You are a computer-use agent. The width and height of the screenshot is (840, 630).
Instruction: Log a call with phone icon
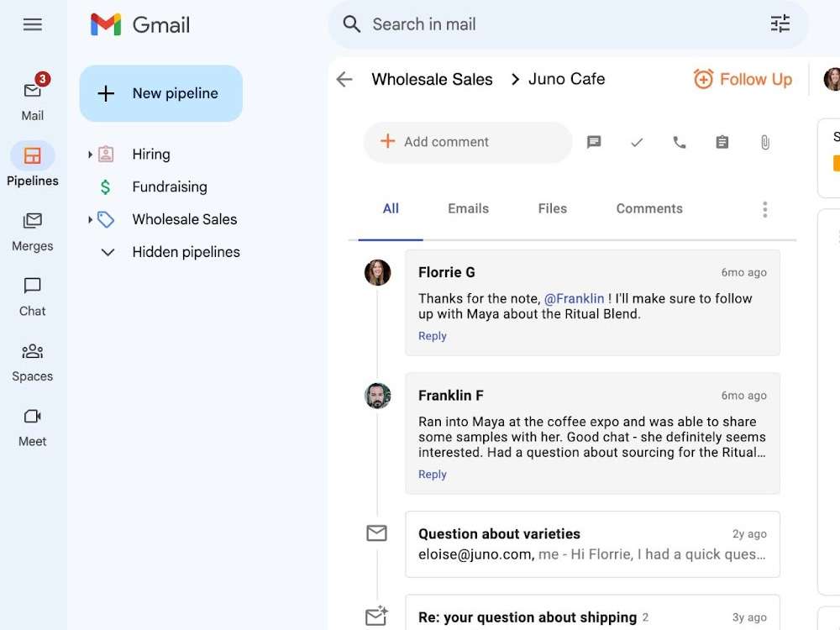(680, 142)
